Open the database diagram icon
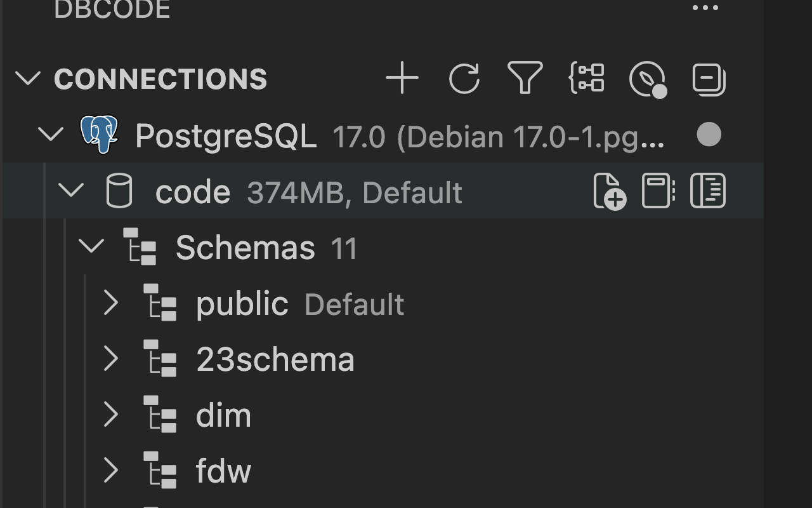 pos(587,78)
